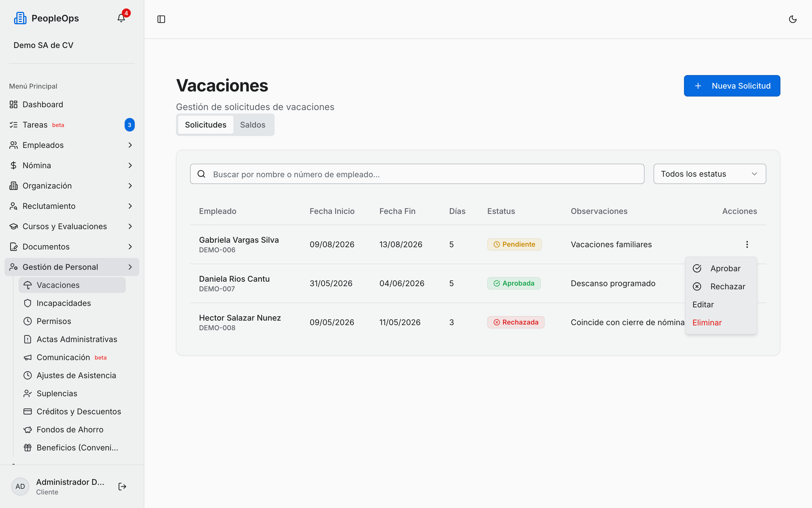Image resolution: width=812 pixels, height=508 pixels.
Task: Choose Editar in the actions menu
Action: 721,305
